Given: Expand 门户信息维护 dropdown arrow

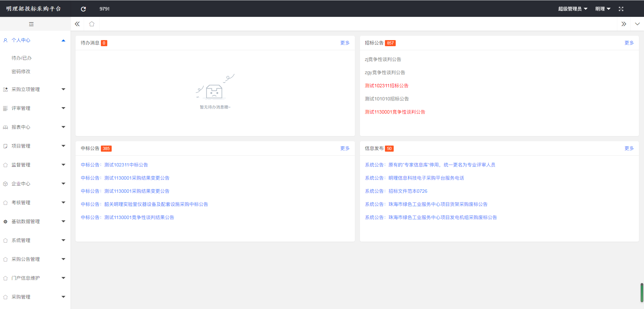Looking at the screenshot, I should point(63,278).
